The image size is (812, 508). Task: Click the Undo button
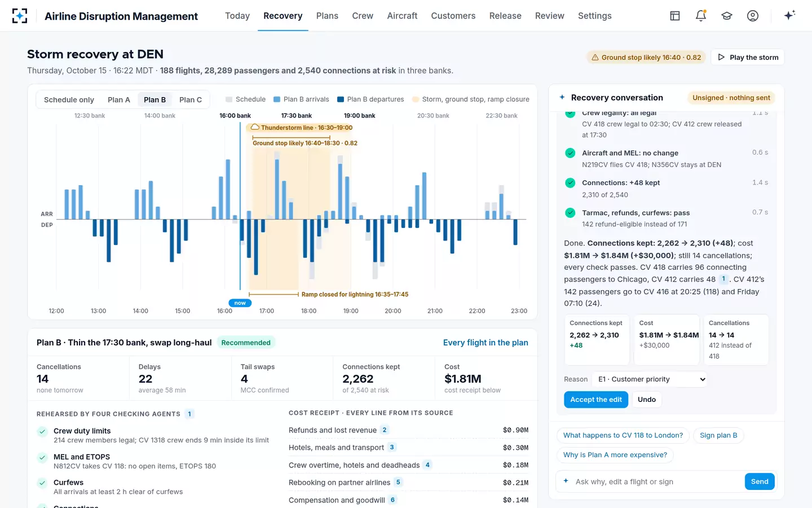click(x=647, y=400)
